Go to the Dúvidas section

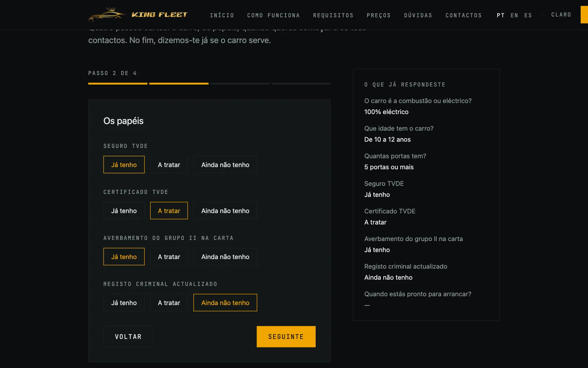click(418, 15)
